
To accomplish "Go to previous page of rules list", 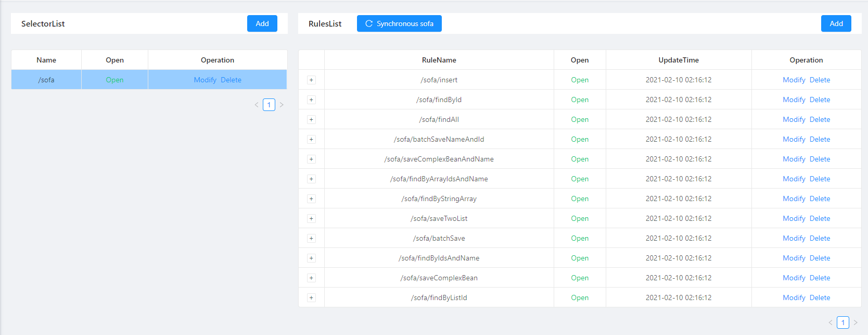I will click(831, 322).
